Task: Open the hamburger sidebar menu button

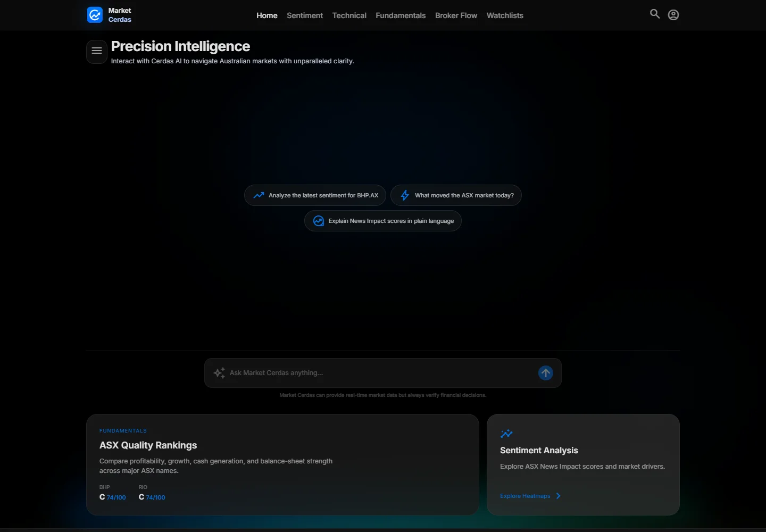Action: (x=97, y=51)
